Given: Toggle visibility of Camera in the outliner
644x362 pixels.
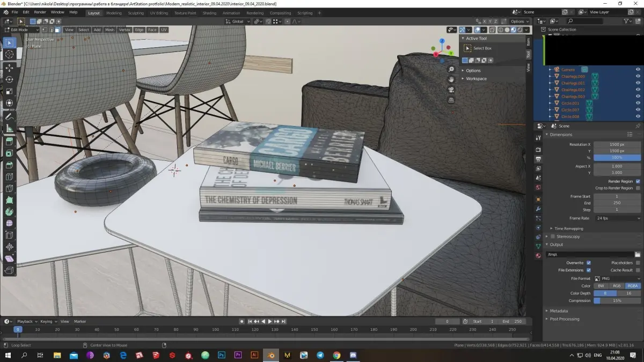Looking at the screenshot, I should (638, 70).
